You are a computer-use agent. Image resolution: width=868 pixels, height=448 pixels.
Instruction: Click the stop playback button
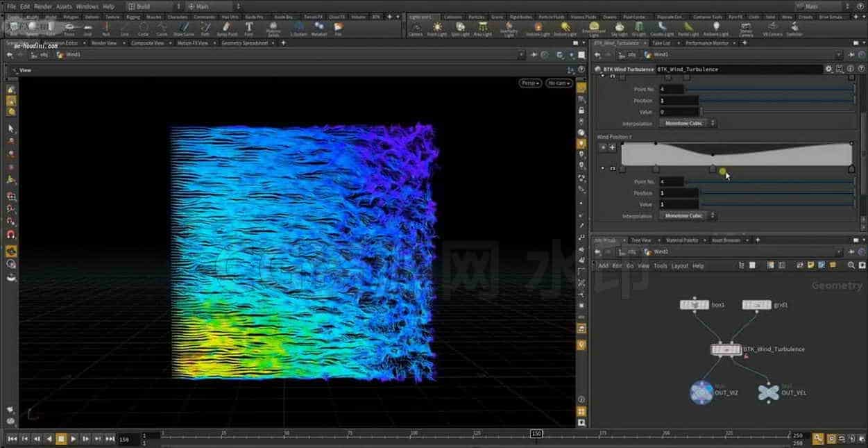[x=61, y=439]
